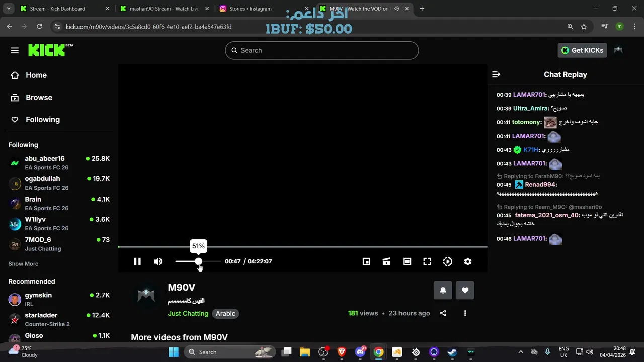
Task: Click Ultra_Amira username in chat
Action: click(531, 108)
